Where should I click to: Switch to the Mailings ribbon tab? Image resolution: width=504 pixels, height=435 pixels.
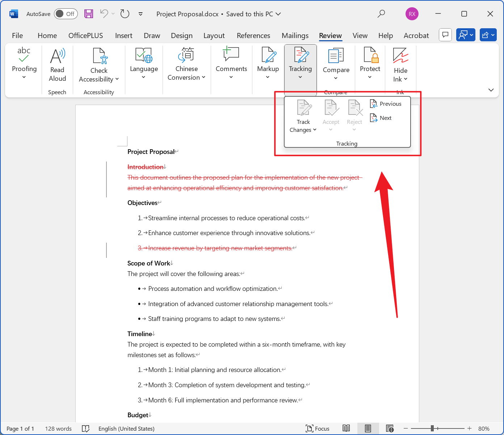[295, 35]
